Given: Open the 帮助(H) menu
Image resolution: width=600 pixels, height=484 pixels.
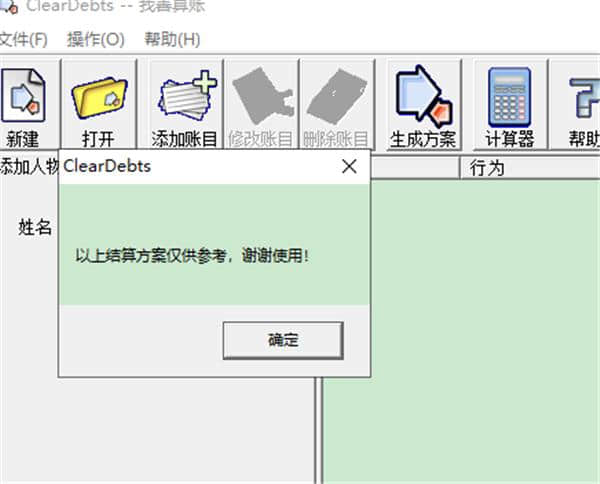Looking at the screenshot, I should point(172,39).
